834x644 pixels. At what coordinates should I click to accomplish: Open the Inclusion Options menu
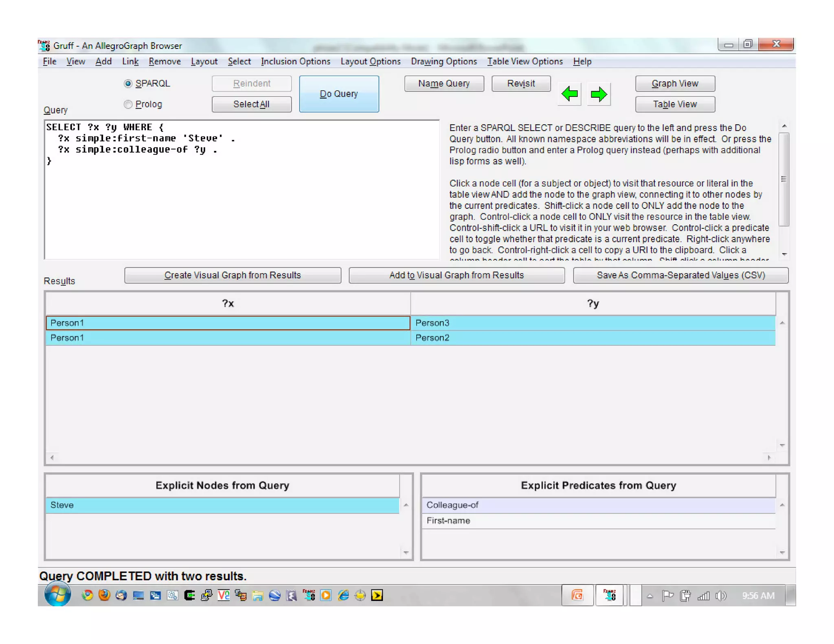(x=295, y=61)
